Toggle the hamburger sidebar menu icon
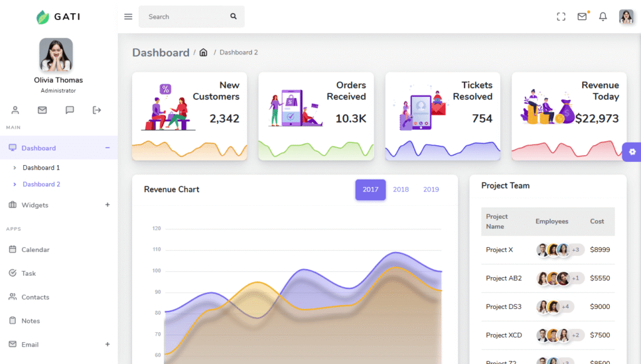 (x=128, y=17)
